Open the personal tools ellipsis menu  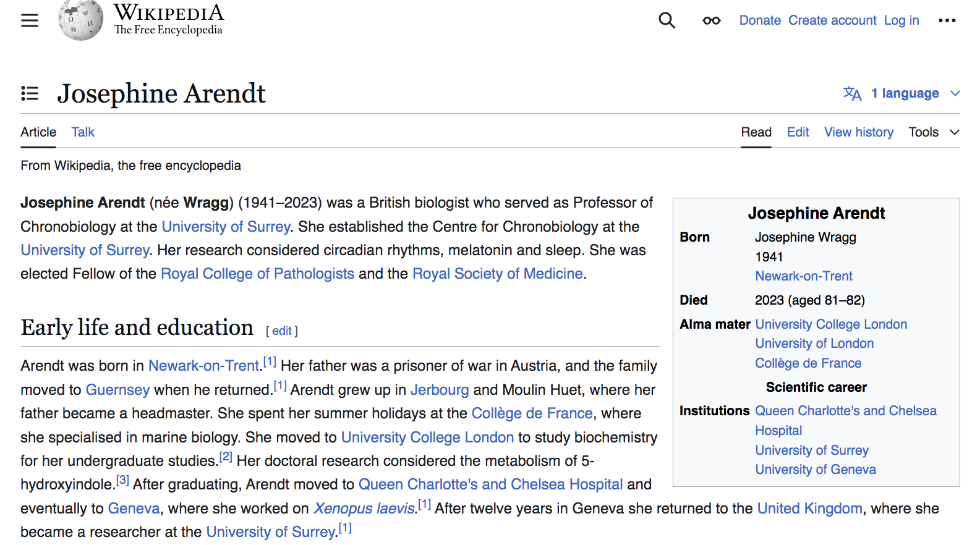pos(947,20)
